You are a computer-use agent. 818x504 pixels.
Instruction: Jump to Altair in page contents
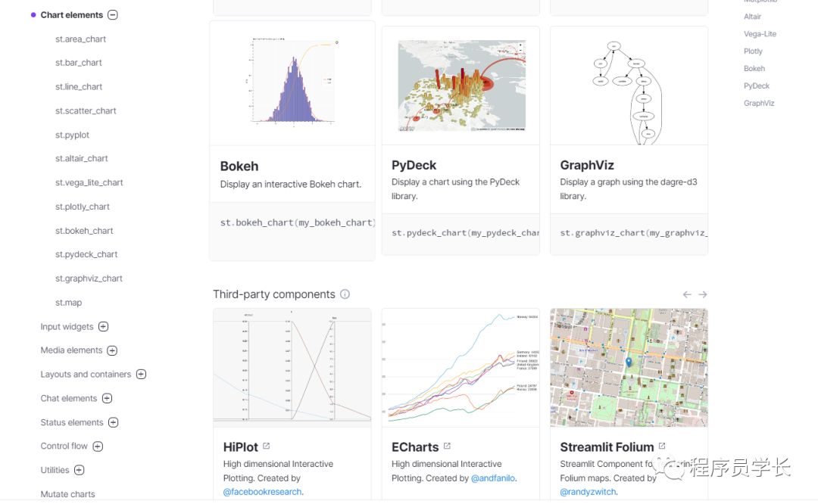point(752,17)
